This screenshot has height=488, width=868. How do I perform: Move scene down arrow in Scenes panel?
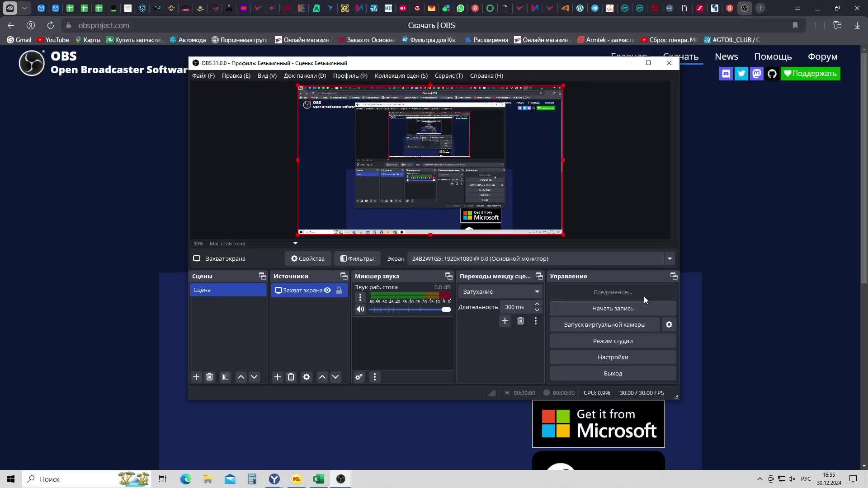pos(254,377)
